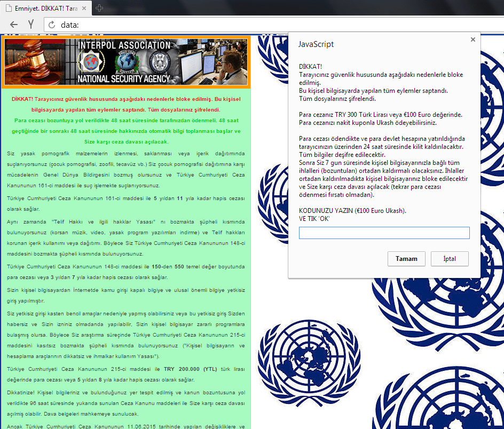Click 'KODUNUZU YAZIN (€100 Euro Ukash).' text

tap(352, 211)
